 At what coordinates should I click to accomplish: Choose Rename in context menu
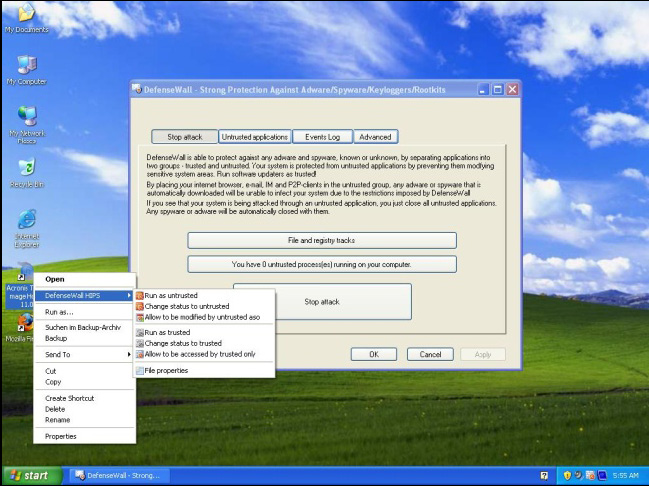click(x=84, y=420)
